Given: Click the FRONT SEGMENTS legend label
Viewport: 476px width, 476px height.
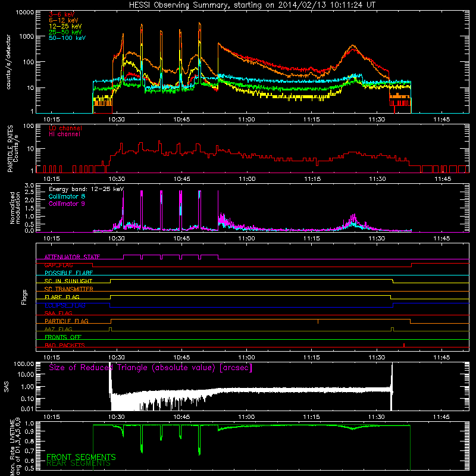Looking at the screenshot, I should coord(81,457).
